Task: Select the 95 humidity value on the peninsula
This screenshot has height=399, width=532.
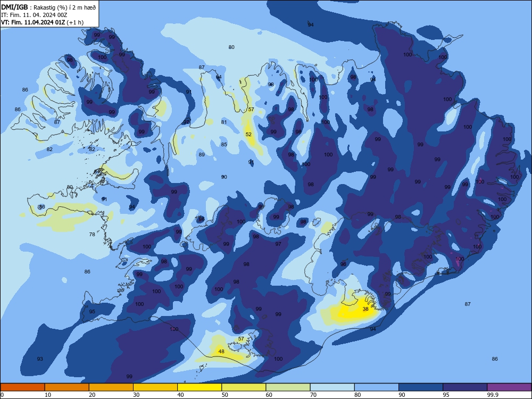Action: pyautogui.click(x=92, y=311)
